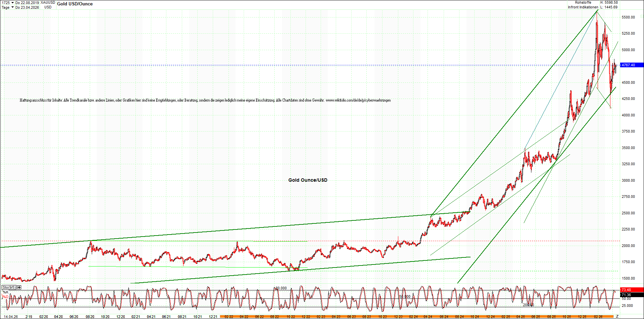
Task: Click the red 73.48 stochastic value tag
Action: click(x=631, y=290)
